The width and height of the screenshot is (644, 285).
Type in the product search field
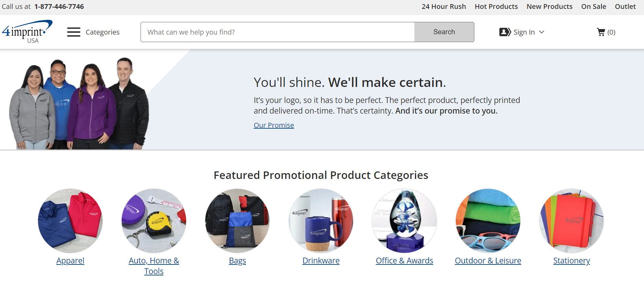pyautogui.click(x=278, y=32)
